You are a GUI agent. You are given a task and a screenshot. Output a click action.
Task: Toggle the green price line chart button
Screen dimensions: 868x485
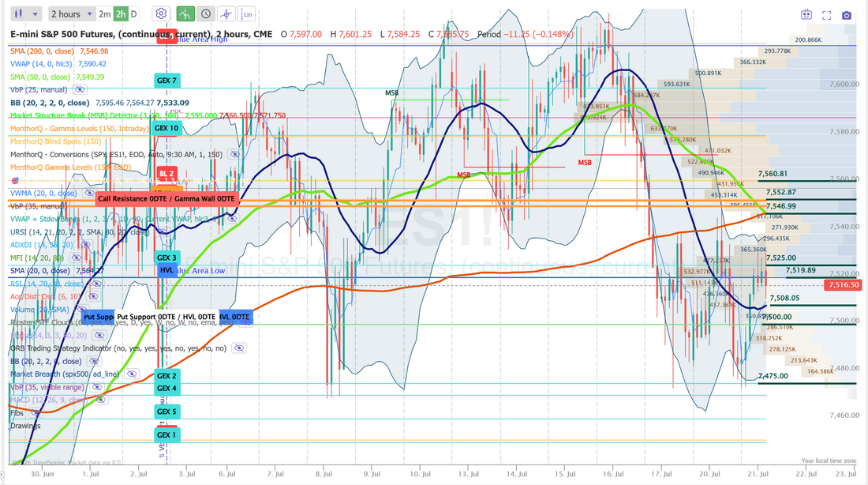(185, 14)
